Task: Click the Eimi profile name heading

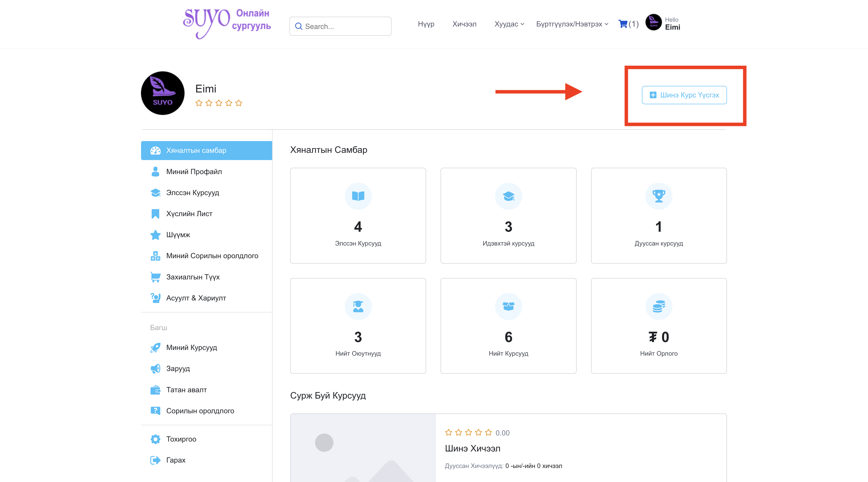Action: 205,89
